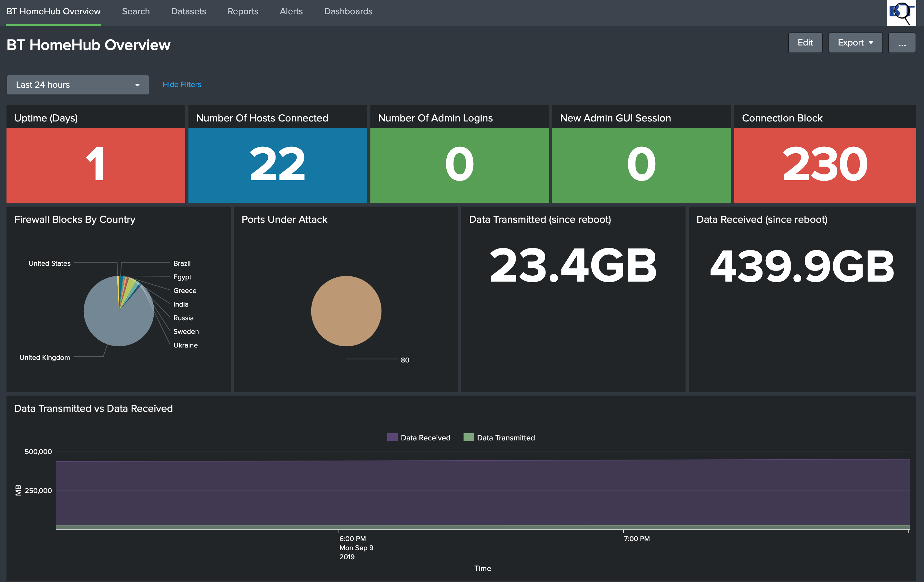Screen dimensions: 924x582
Task: Expand the Last 24 hours time picker
Action: 78,85
